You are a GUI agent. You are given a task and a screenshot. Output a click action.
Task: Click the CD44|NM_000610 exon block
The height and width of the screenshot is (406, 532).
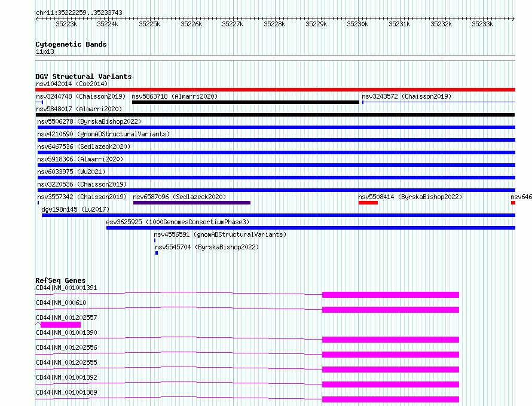(390, 310)
